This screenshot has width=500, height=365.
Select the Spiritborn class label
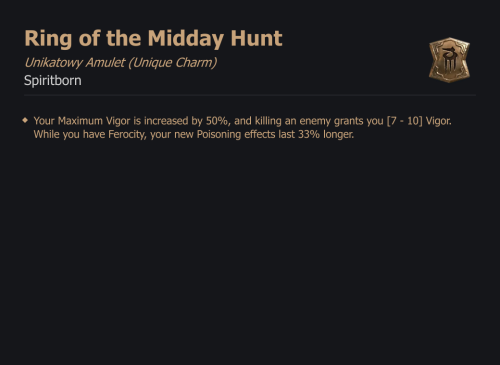(53, 81)
